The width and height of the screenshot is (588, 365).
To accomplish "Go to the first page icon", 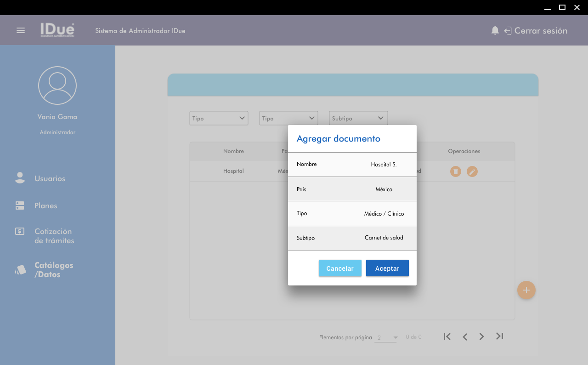I will [447, 336].
